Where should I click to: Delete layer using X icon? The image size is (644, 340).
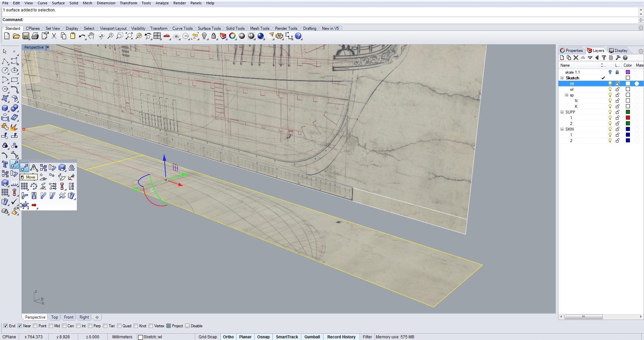pos(576,58)
